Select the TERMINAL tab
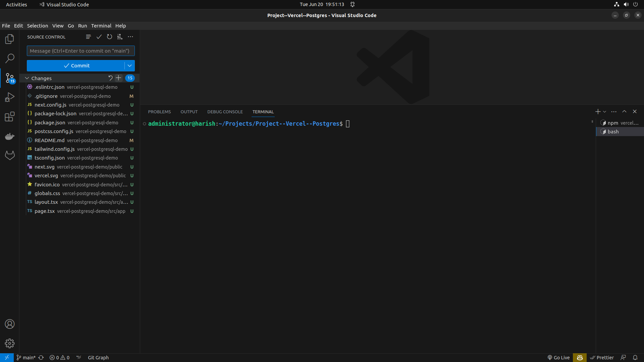644x362 pixels. click(x=263, y=112)
